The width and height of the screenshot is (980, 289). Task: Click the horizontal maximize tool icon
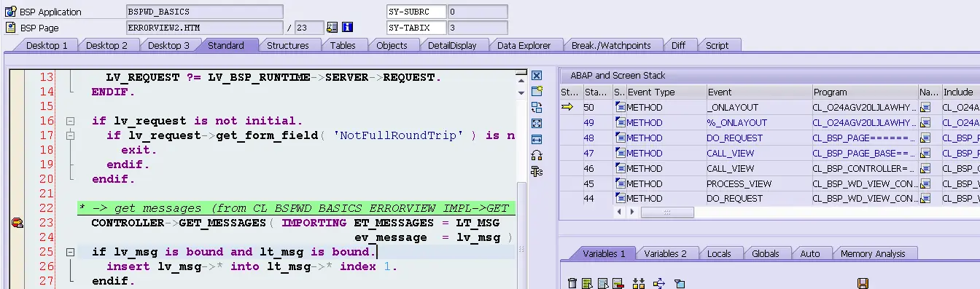[537, 139]
